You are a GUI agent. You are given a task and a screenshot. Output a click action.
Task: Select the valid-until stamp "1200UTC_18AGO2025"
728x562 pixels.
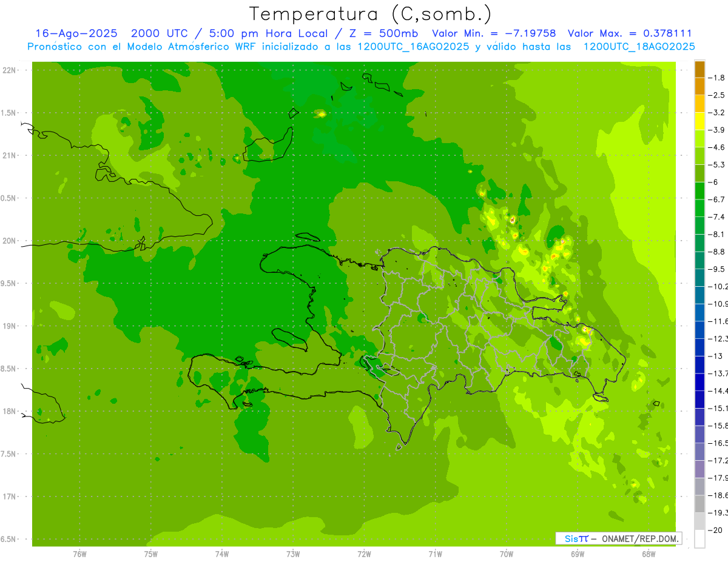tap(639, 47)
